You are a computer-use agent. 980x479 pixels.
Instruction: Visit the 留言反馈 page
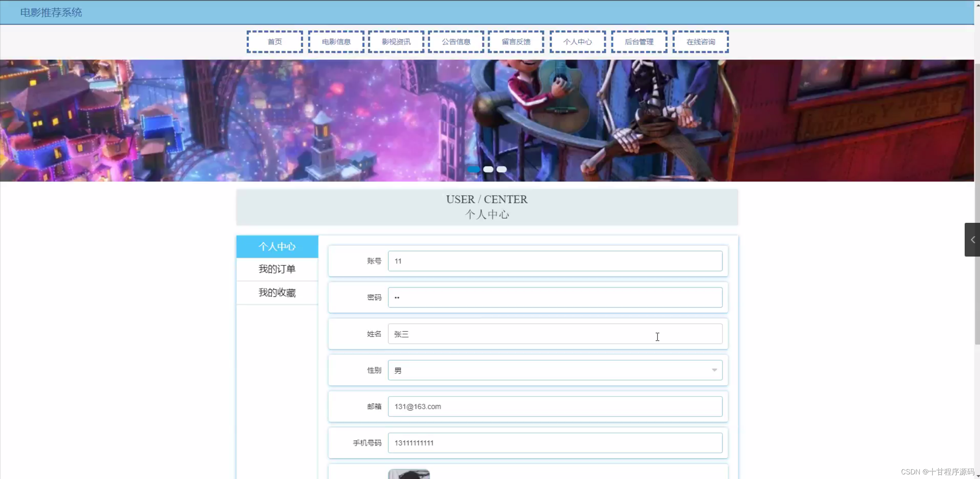pyautogui.click(x=516, y=41)
